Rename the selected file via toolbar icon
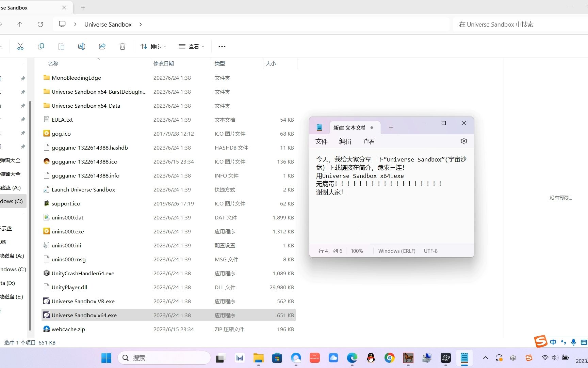Image resolution: width=588 pixels, height=368 pixels. click(82, 46)
